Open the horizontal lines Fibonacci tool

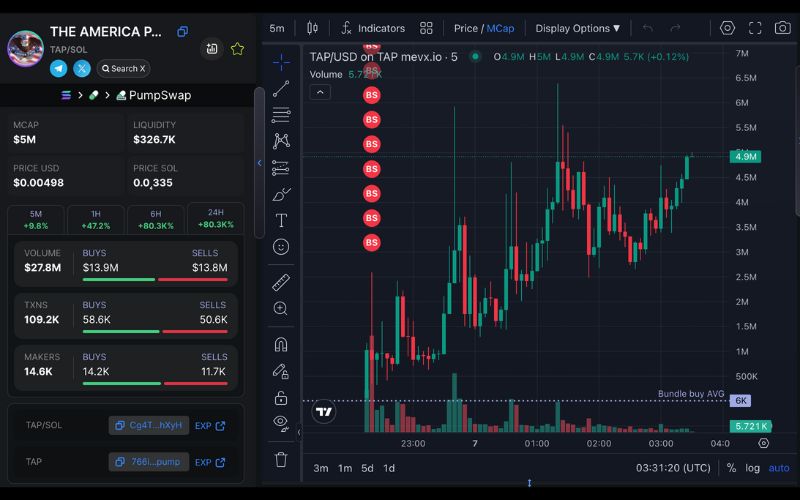click(281, 115)
